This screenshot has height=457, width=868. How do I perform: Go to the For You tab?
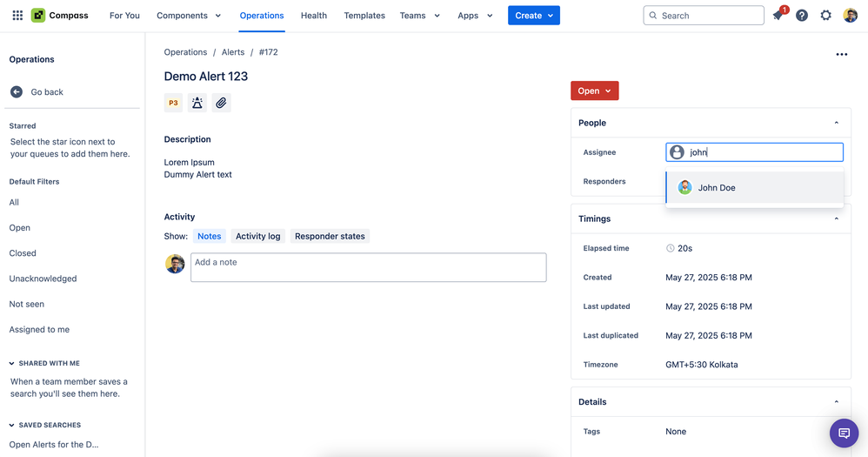tap(124, 16)
